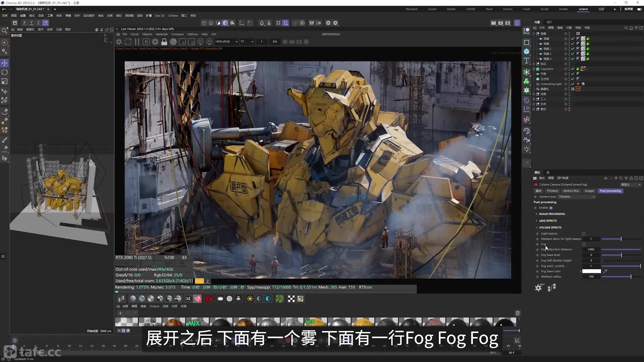Switch to Imager tab
This screenshot has width=644, height=362.
coord(589,191)
